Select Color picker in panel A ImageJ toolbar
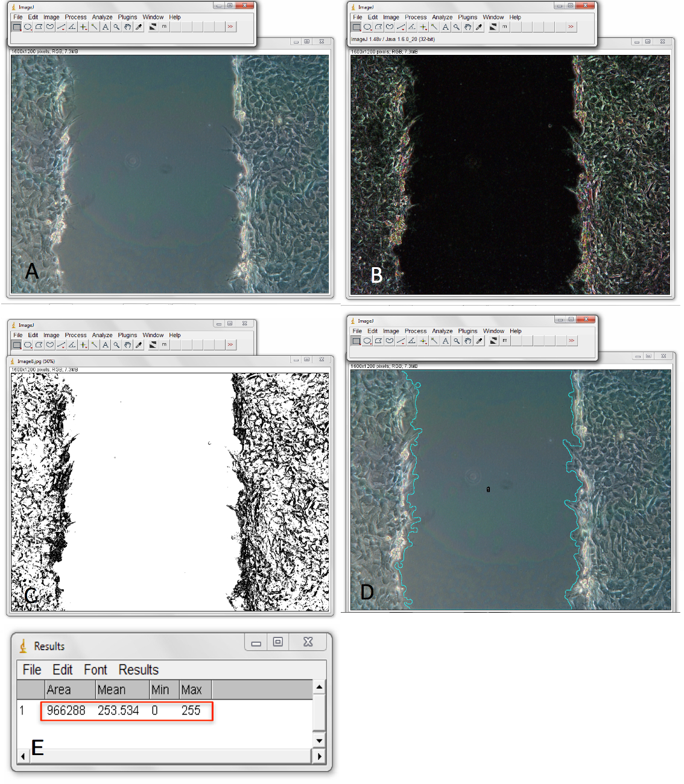The image size is (684, 784). click(139, 27)
